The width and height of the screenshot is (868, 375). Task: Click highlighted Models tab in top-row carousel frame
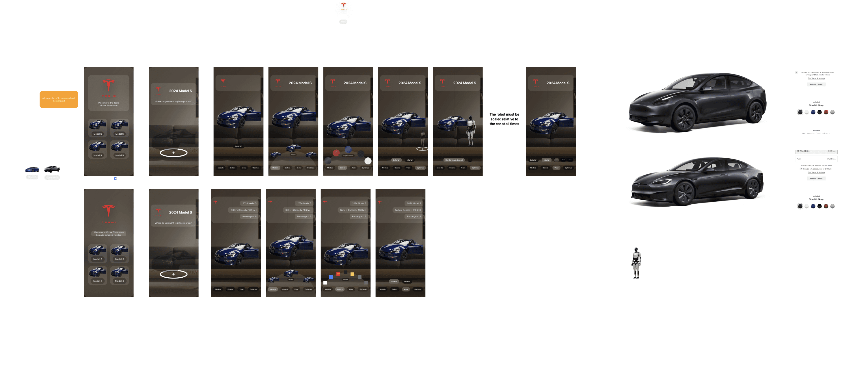pos(275,168)
